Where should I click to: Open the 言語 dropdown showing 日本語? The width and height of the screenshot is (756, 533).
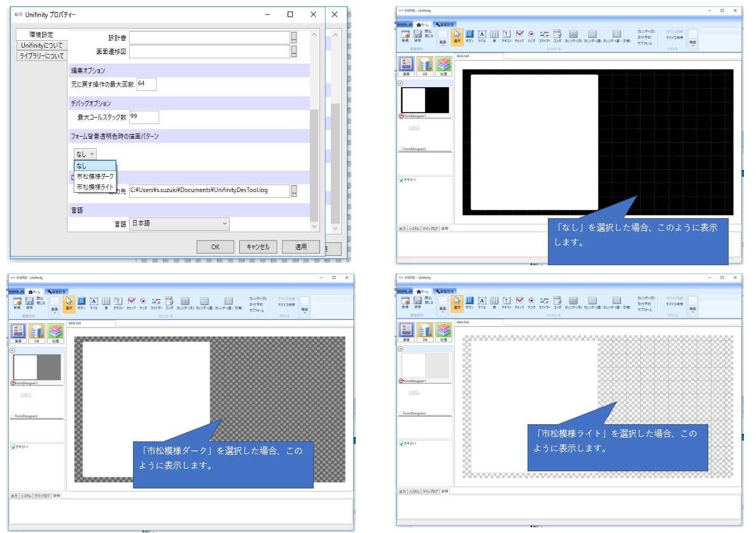(179, 224)
